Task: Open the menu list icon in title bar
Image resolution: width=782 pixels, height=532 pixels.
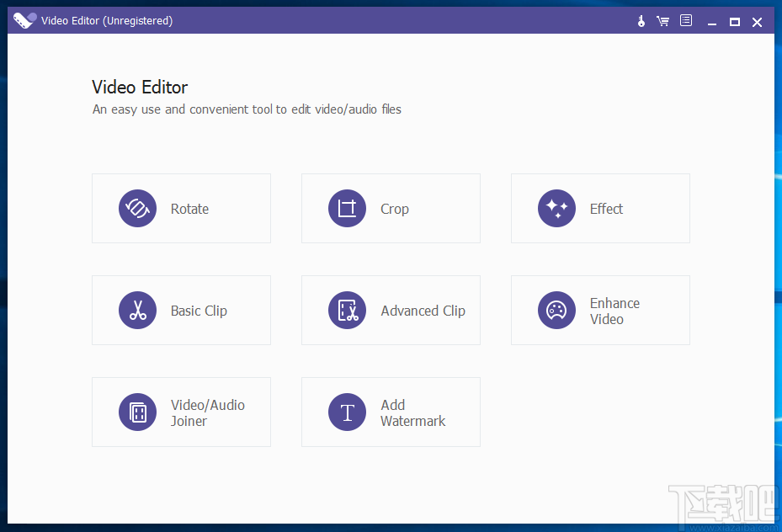Action: (686, 20)
